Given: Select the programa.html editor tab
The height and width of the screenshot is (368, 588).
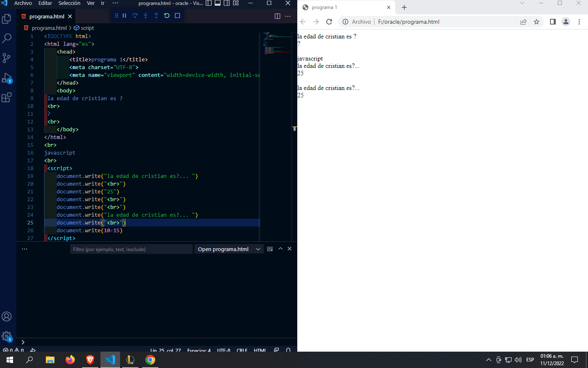Looking at the screenshot, I should click(47, 16).
